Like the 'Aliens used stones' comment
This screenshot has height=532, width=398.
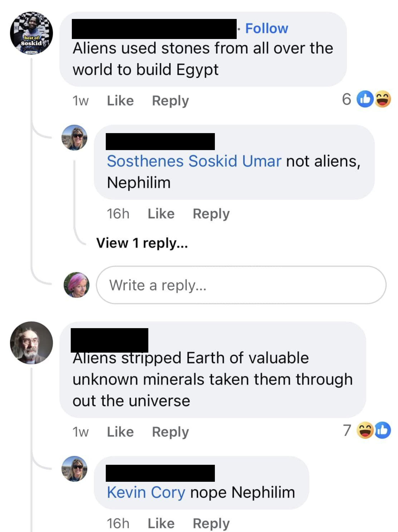tap(120, 100)
